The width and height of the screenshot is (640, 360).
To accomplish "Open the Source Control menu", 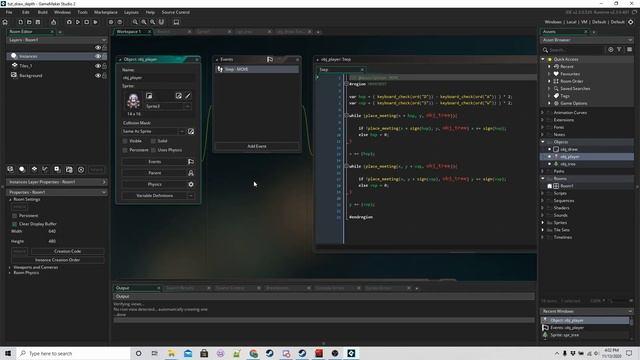I will click(176, 12).
